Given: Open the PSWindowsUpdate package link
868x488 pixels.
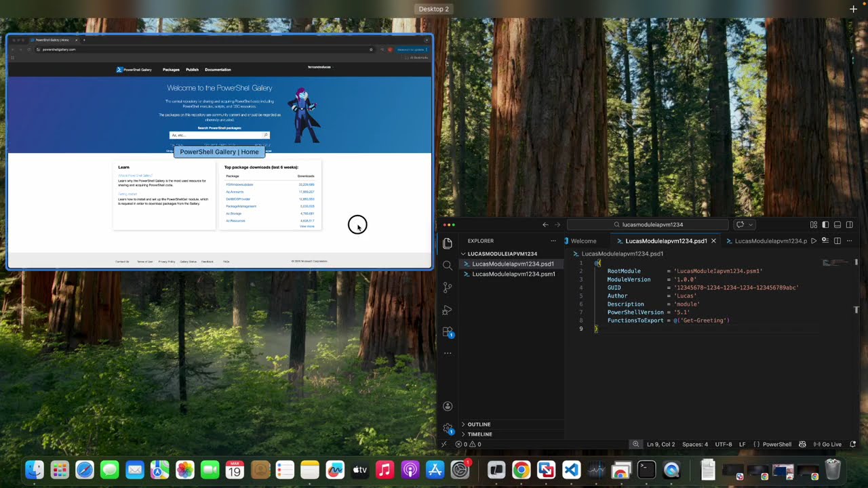Looking at the screenshot, I should pos(239,184).
